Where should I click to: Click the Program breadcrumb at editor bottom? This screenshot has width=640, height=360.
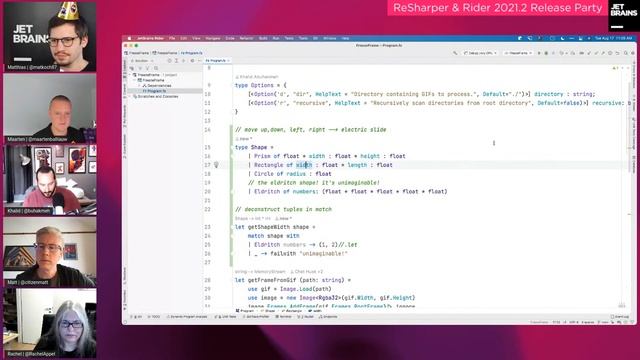point(245,311)
